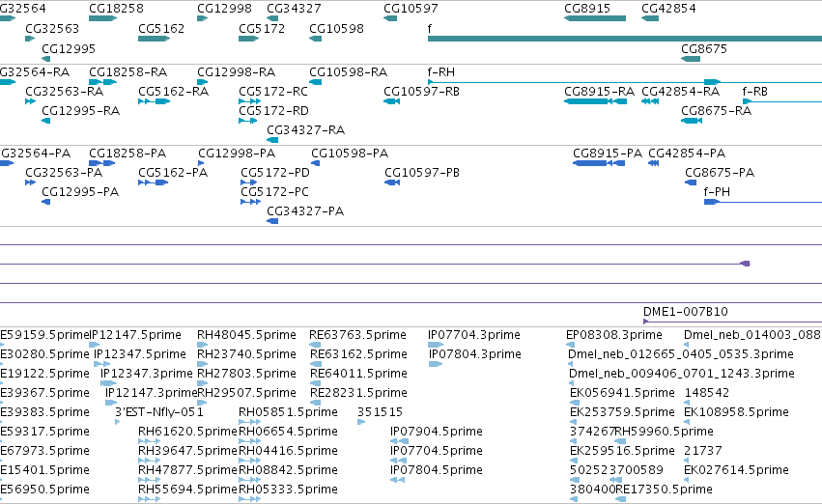Select the DME1-007B10 feature label
This screenshot has height=504, width=822.
(x=685, y=312)
